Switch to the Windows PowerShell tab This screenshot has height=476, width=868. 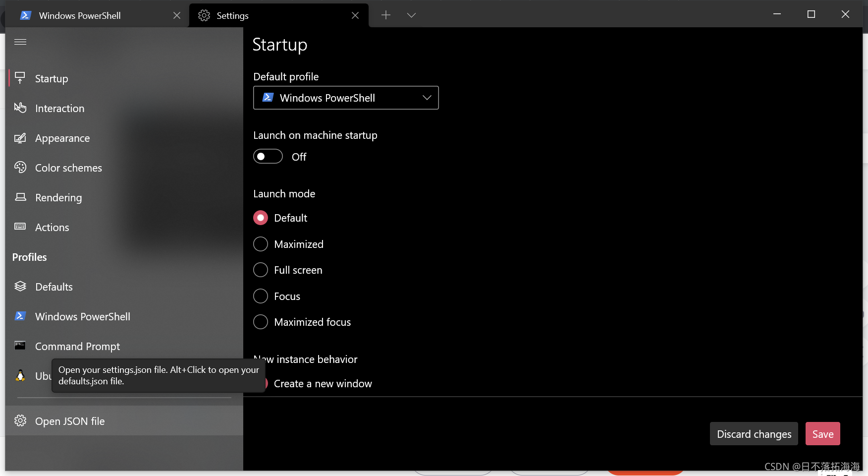(79, 15)
